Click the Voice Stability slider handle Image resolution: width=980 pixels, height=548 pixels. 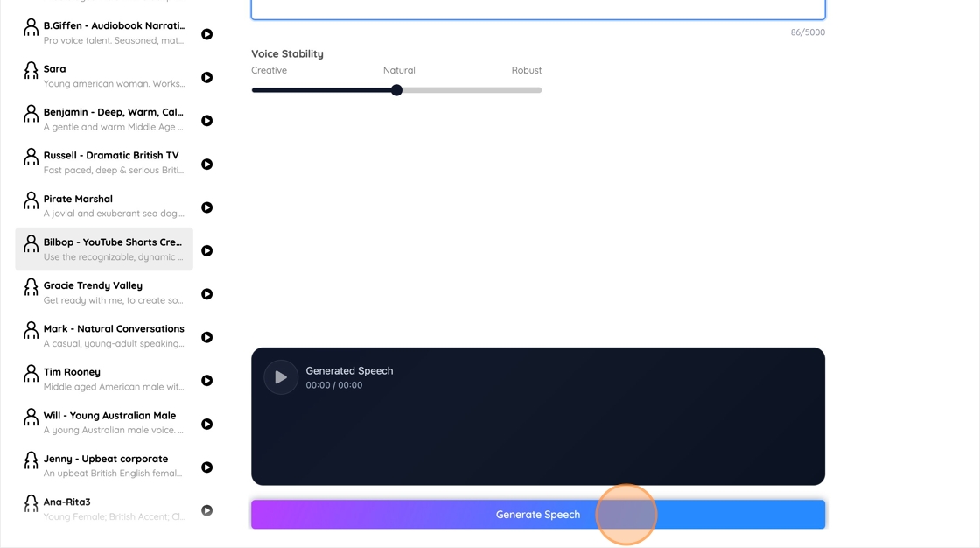point(396,90)
